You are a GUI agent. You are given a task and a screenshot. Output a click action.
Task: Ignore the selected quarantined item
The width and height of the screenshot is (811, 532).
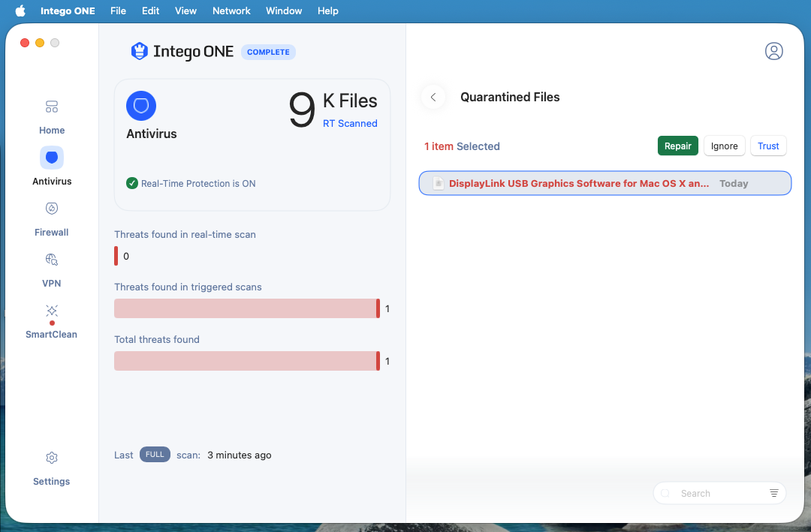coord(724,146)
